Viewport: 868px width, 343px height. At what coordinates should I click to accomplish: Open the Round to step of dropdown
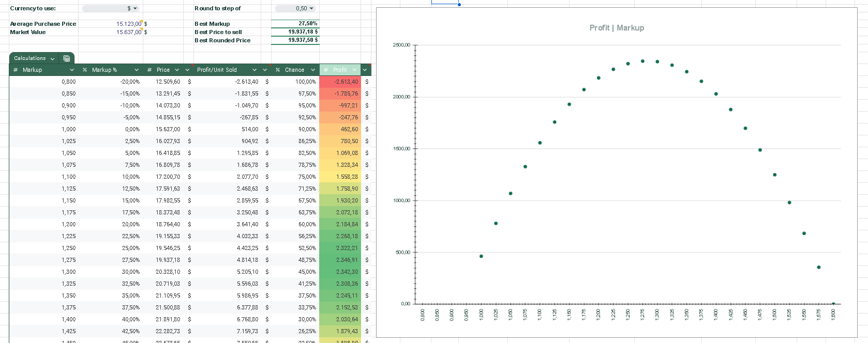tap(295, 8)
